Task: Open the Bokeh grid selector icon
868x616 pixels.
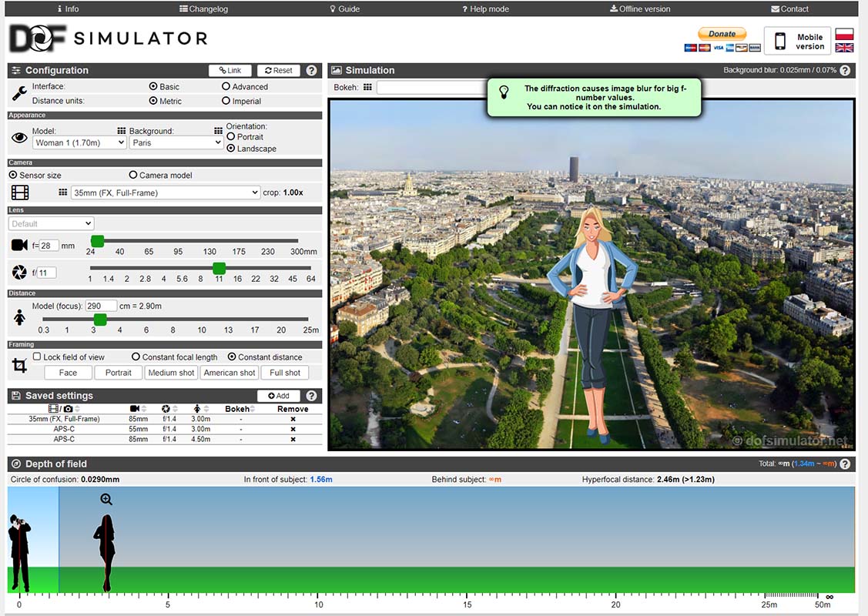Action: (x=367, y=88)
